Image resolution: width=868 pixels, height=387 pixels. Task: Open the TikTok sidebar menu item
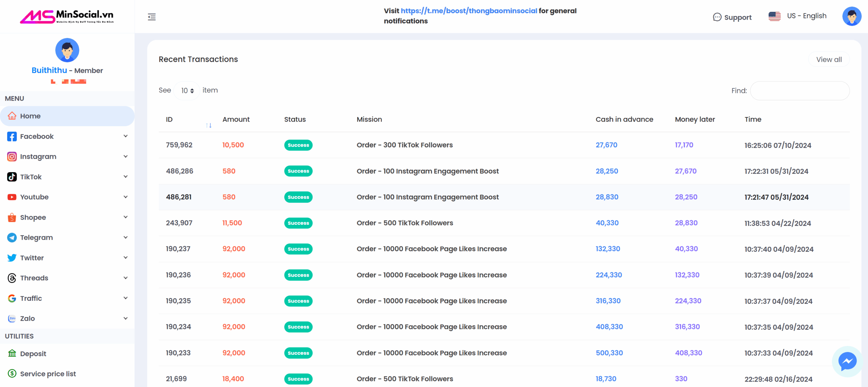pyautogui.click(x=67, y=177)
